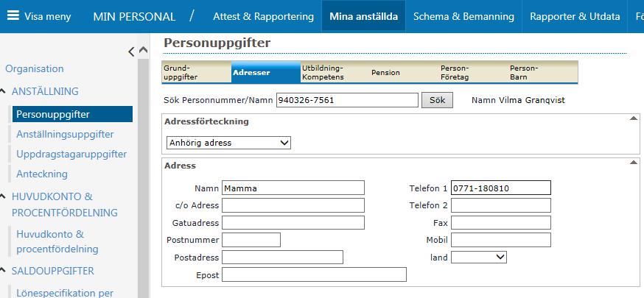
Task: Collapse the Adress panel triangle
Action: 633,163
